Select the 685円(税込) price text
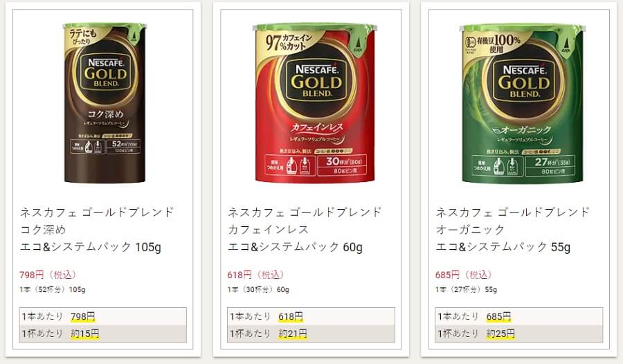Viewport: 623px width, 364px height. click(464, 275)
